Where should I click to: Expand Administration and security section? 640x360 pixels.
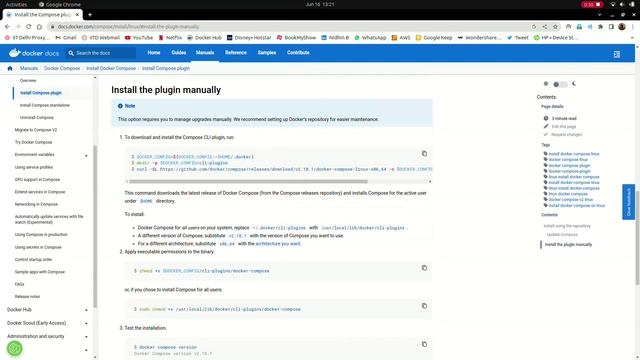pyautogui.click(x=86, y=337)
